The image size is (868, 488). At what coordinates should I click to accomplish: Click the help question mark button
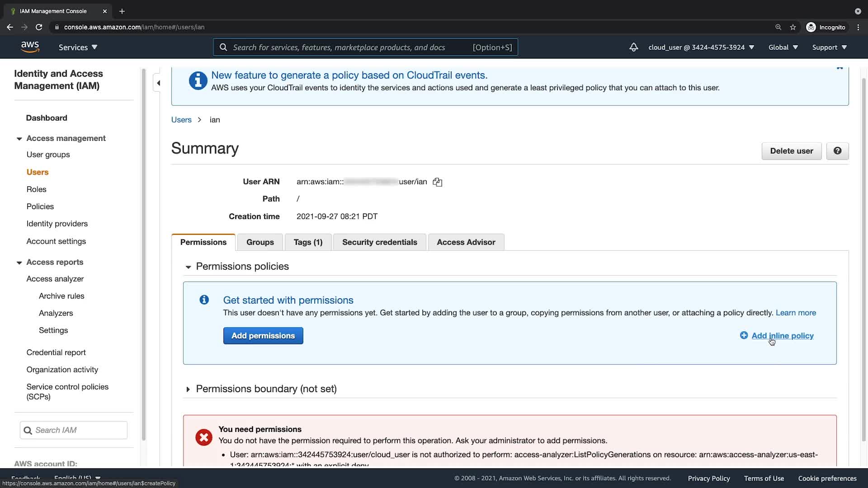pos(837,151)
